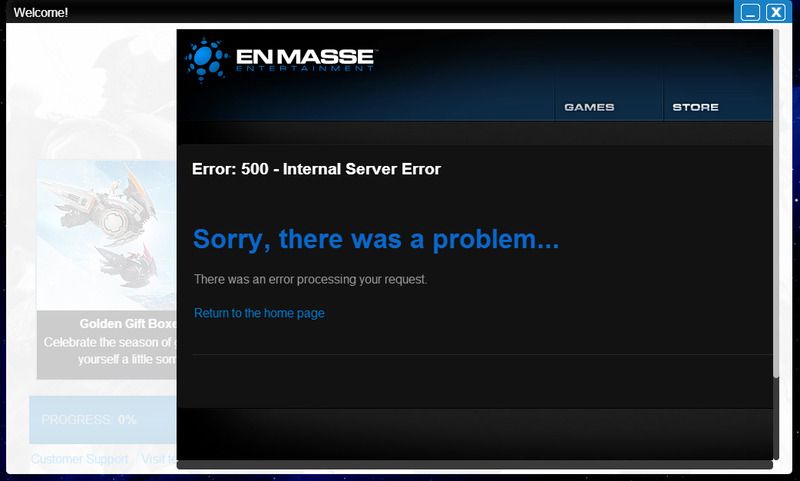Click the Welcome! title bar text
The image size is (800, 481).
tap(41, 12)
